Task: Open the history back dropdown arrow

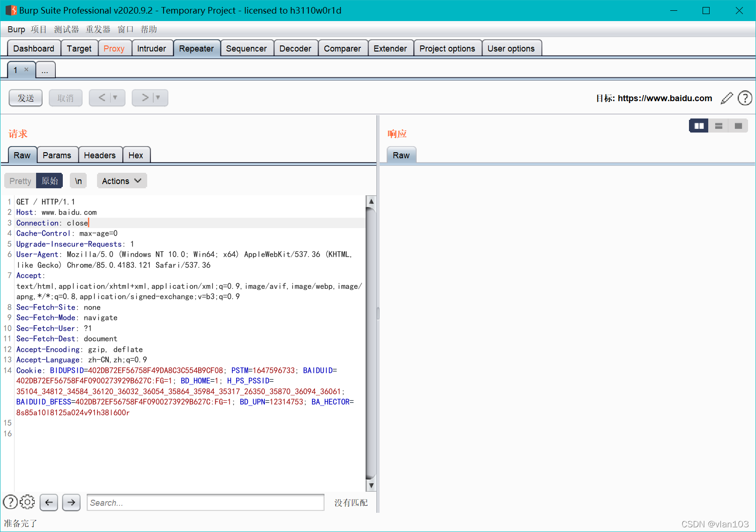Action: [x=115, y=98]
